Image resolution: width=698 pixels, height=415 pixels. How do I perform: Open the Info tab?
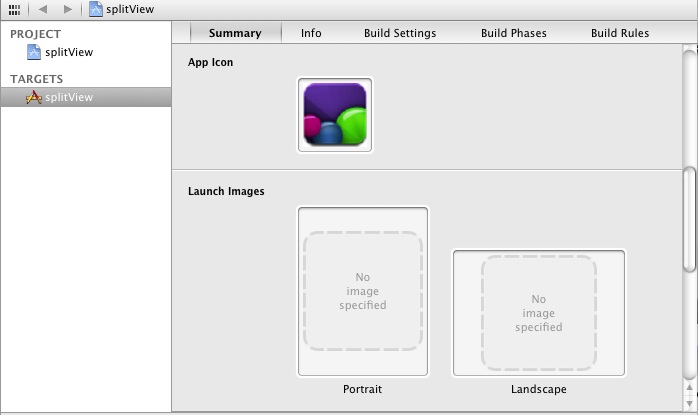311,33
